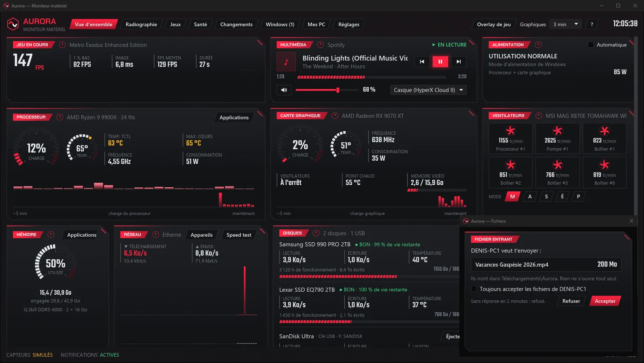Show Appareils in the Réseau panel
Image resolution: width=644 pixels, height=363 pixels.
201,235
